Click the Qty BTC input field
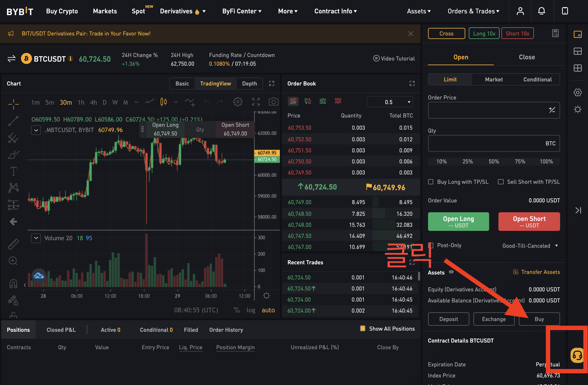 (x=494, y=143)
